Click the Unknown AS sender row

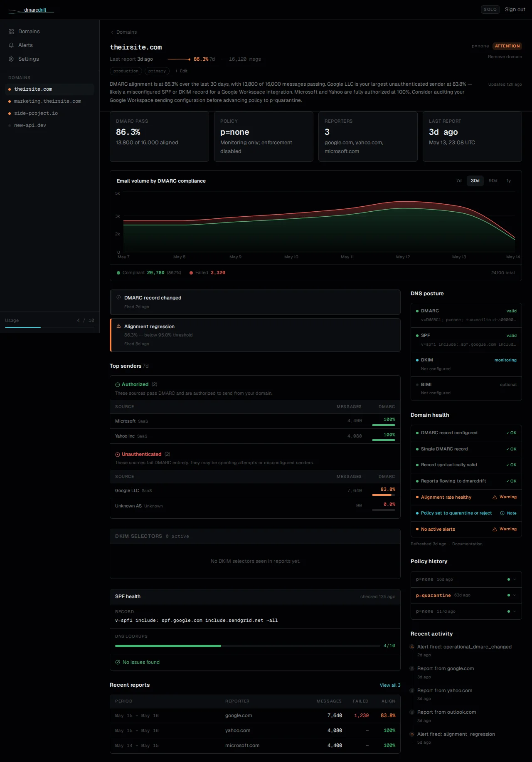coord(255,506)
